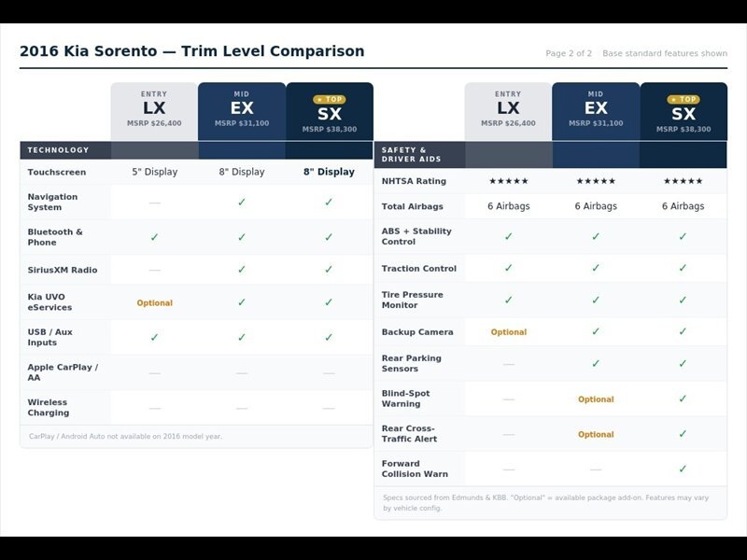Select the Traction Control checkmark for EX
Screen dimensions: 747x560
596,268
